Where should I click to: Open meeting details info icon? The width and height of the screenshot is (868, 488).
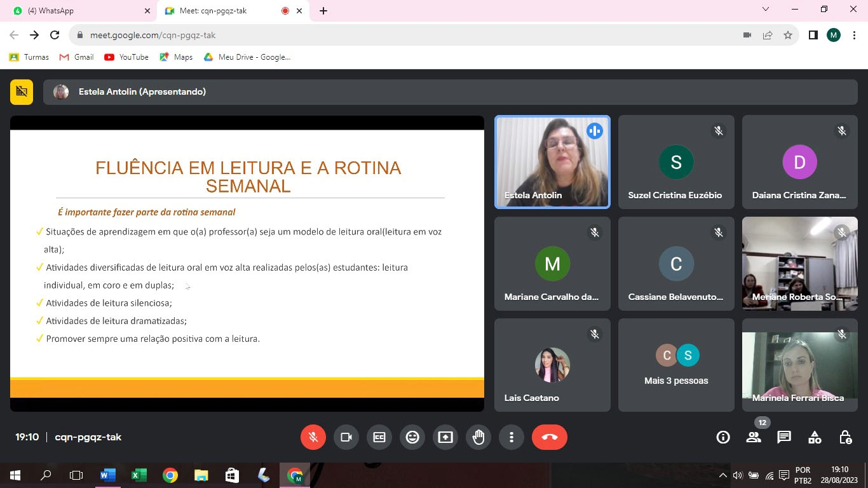(723, 437)
